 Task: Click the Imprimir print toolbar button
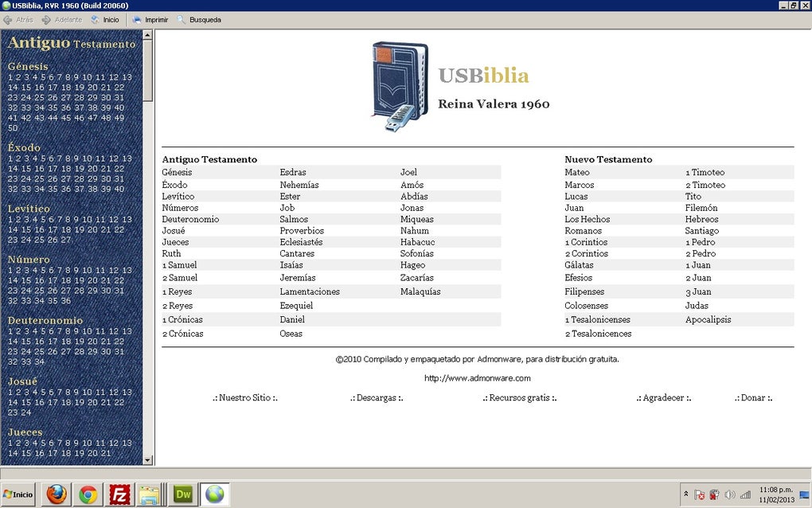[150, 20]
